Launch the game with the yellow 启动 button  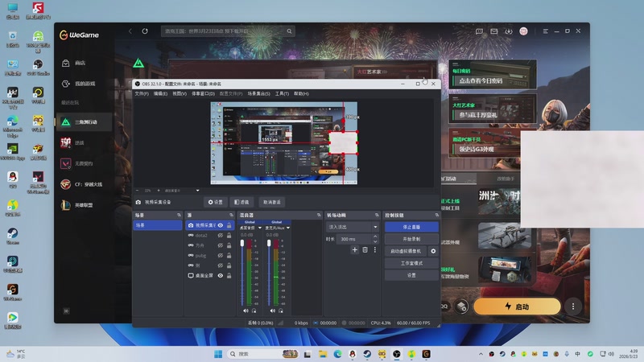[x=517, y=306]
